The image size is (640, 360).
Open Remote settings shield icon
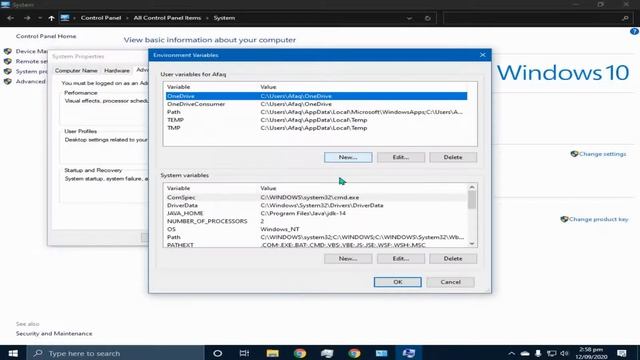pos(7,61)
